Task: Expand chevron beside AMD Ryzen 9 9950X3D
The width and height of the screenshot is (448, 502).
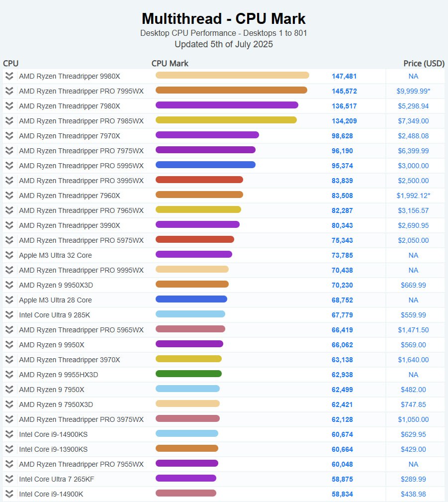Action: (9, 285)
